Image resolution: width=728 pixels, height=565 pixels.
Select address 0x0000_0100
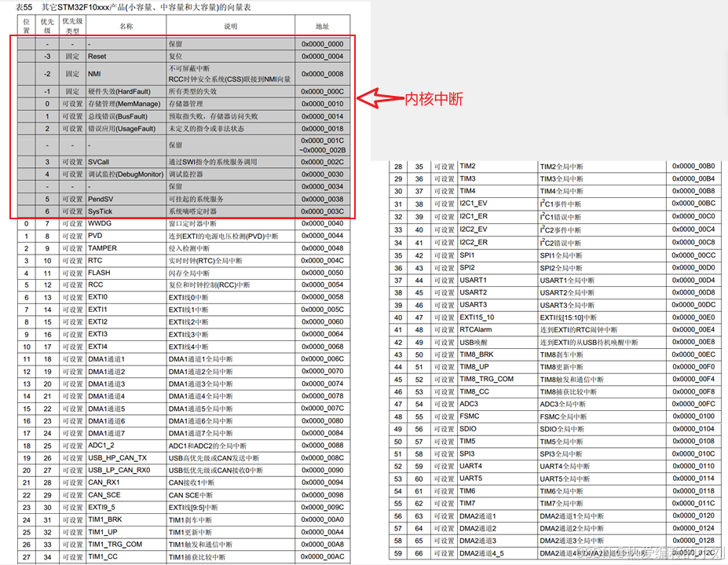[x=693, y=416]
